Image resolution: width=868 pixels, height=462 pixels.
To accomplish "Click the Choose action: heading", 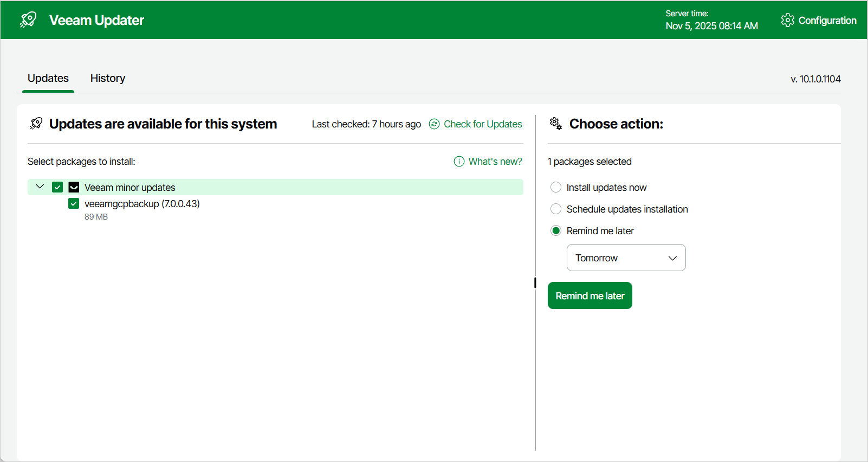I will [616, 124].
